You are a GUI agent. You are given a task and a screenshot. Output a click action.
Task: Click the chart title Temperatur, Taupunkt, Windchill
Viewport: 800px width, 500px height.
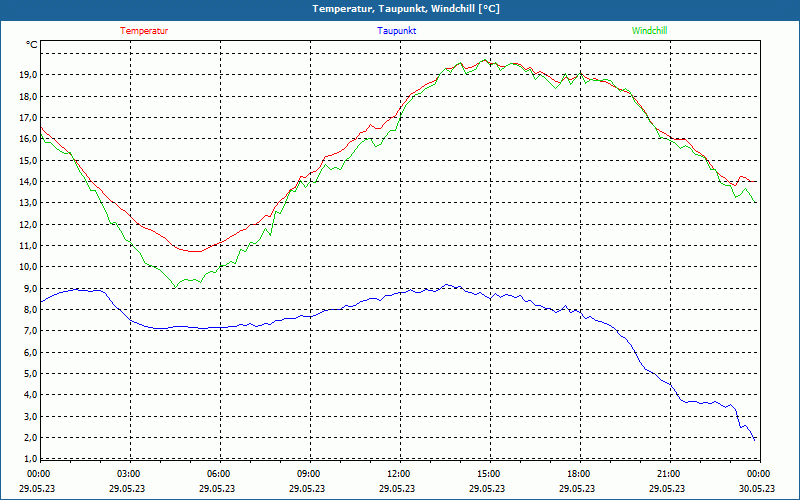pos(406,9)
